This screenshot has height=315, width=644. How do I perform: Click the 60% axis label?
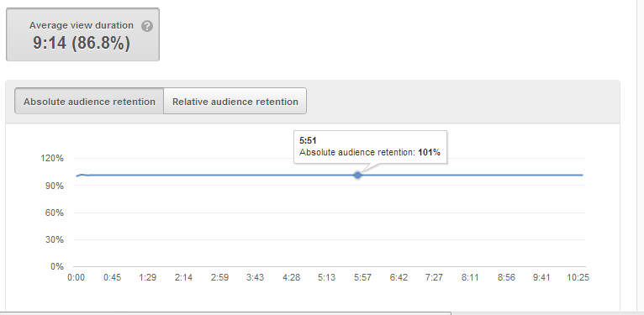coord(54,213)
